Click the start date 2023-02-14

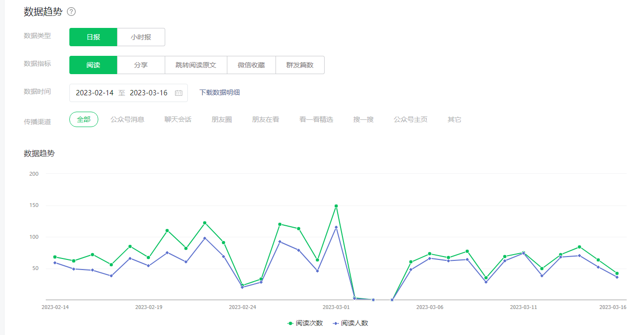coord(95,93)
